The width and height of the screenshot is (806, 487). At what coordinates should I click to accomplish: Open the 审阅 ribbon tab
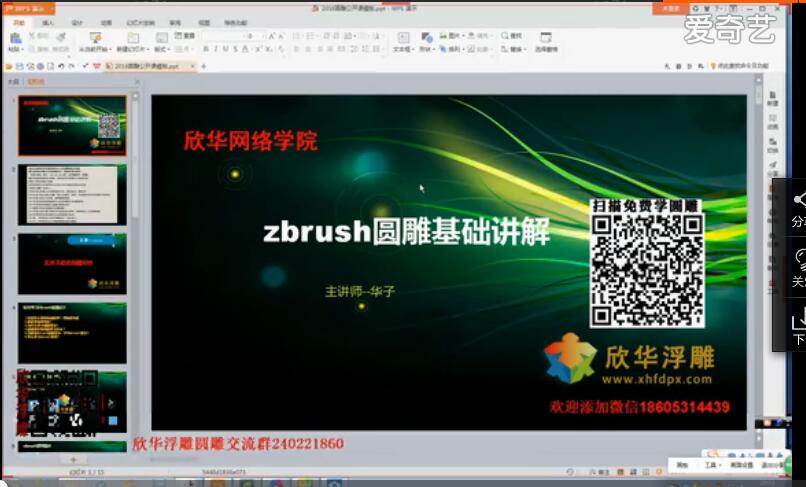tap(175, 23)
